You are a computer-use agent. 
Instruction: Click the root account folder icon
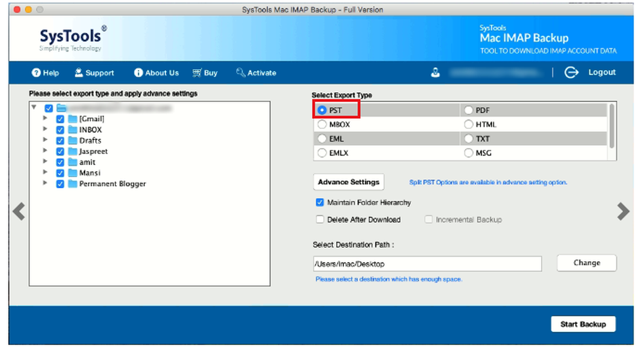(x=61, y=108)
